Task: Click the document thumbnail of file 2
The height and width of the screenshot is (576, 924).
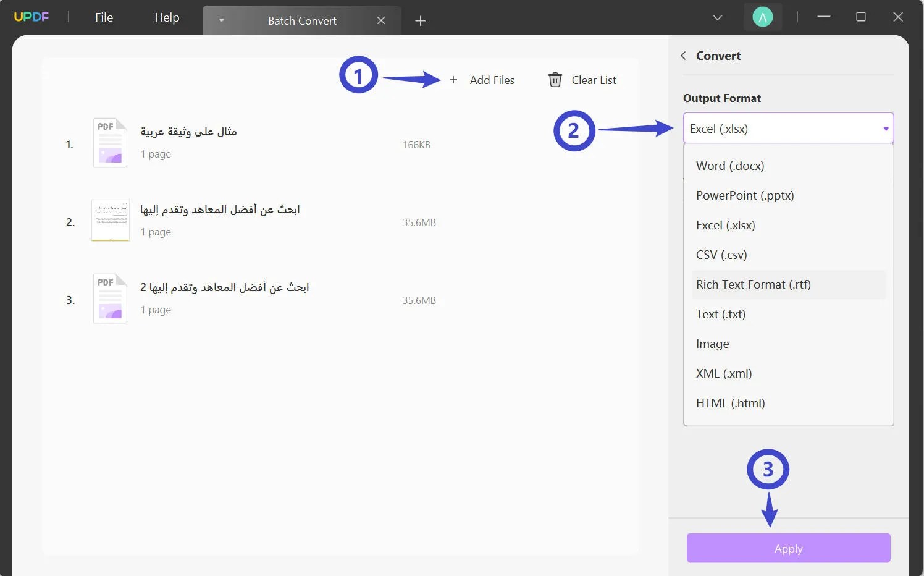Action: point(110,220)
